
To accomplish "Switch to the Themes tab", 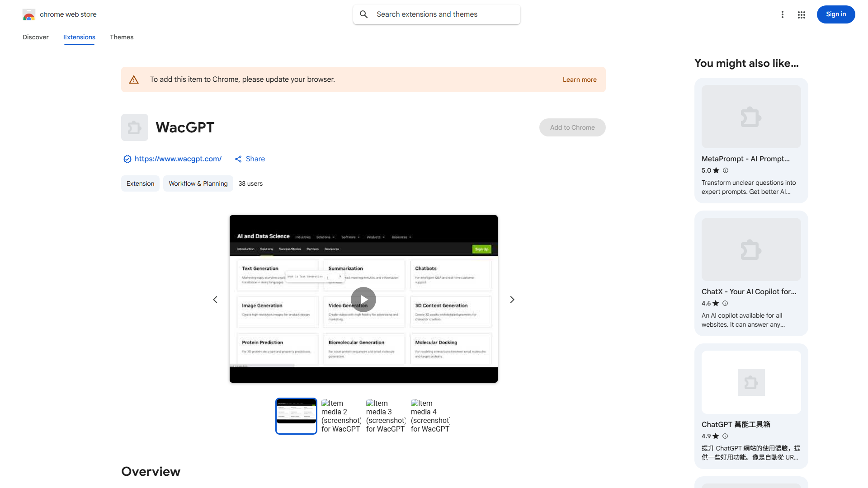I will tap(121, 37).
